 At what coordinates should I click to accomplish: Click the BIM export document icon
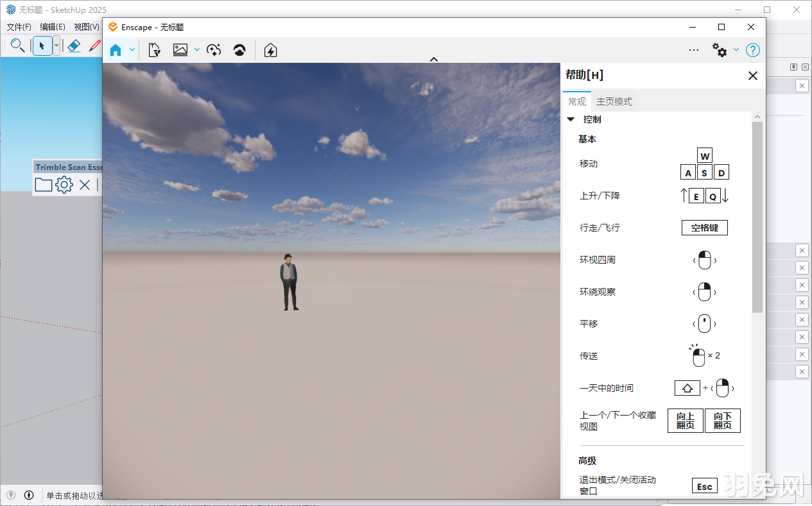pos(154,50)
